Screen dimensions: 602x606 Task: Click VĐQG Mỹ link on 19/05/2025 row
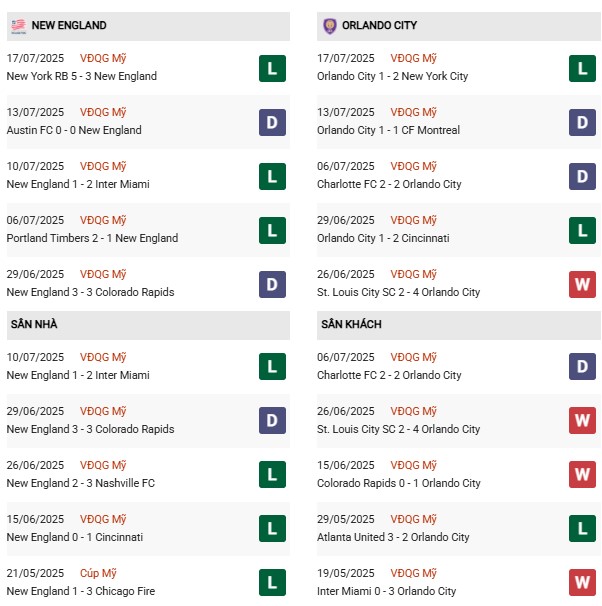pyautogui.click(x=413, y=573)
